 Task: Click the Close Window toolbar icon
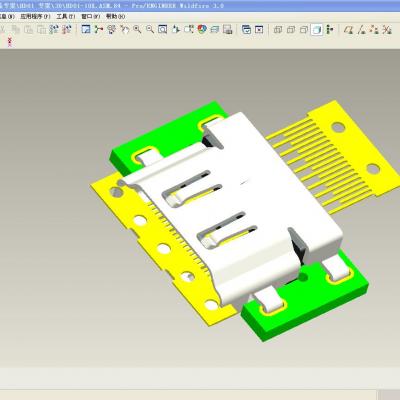pyautogui.click(x=259, y=29)
